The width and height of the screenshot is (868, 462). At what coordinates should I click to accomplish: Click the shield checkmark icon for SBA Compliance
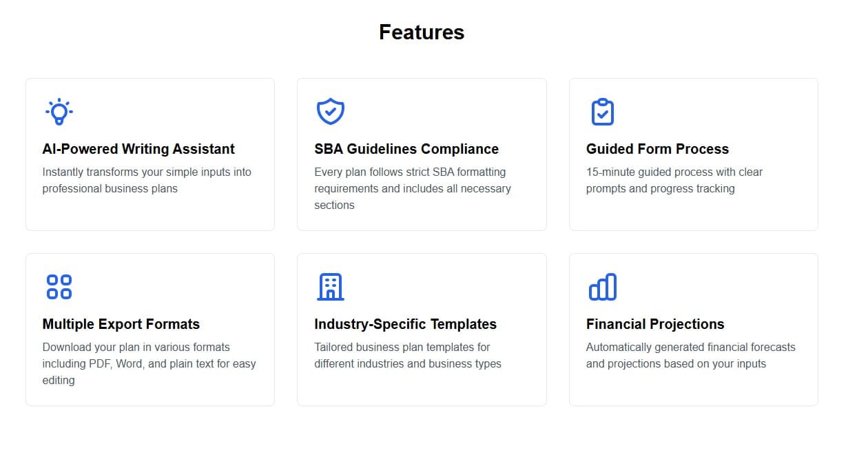coord(331,112)
